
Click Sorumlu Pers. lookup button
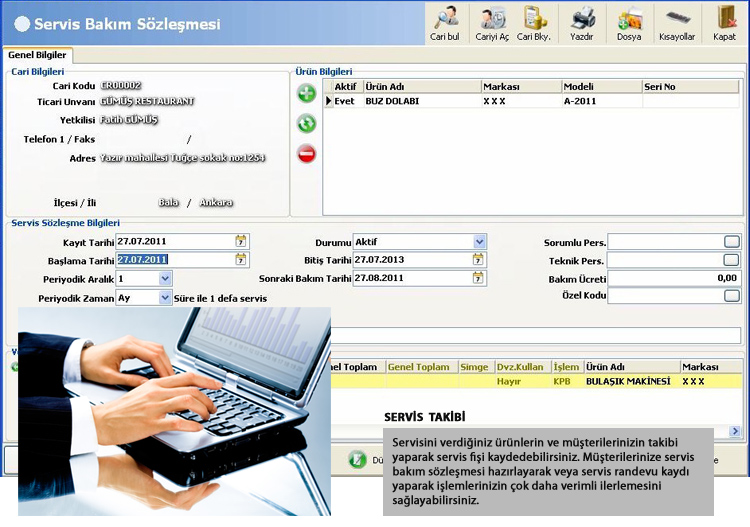[732, 242]
